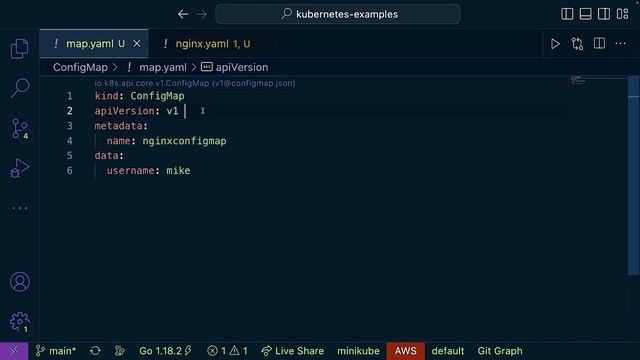This screenshot has width=640, height=360.
Task: Toggle primary side bar layout icon
Action: 567,14
